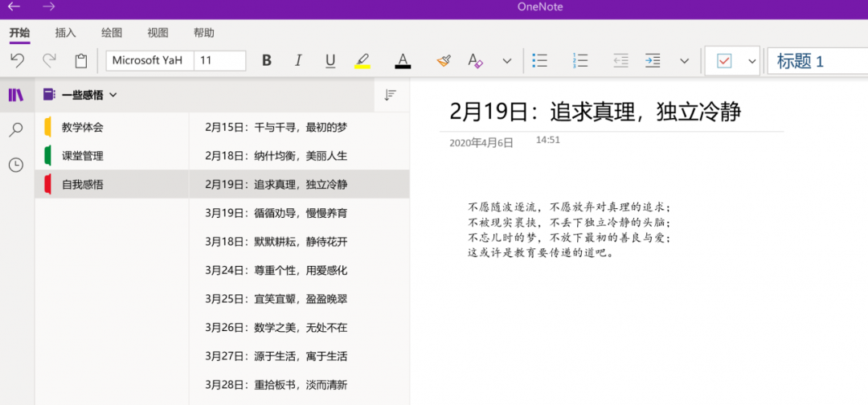The width and height of the screenshot is (868, 405).
Task: Open the 开始 tab
Action: coord(19,33)
